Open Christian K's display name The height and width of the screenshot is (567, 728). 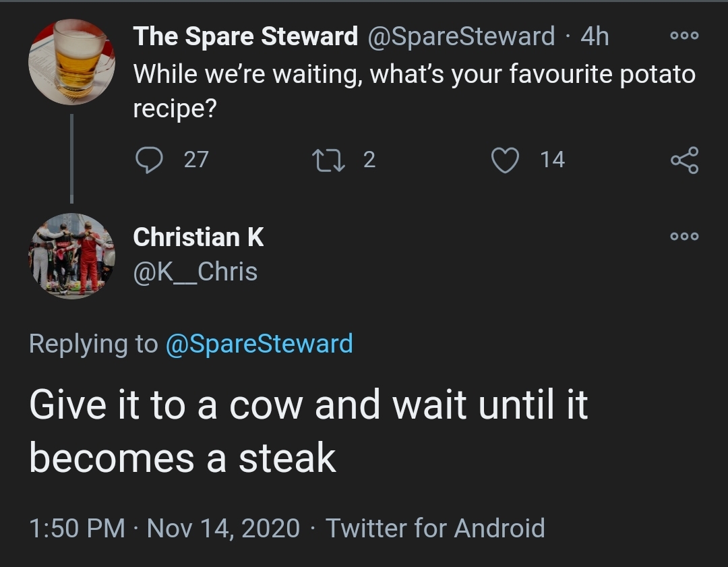pos(198,237)
